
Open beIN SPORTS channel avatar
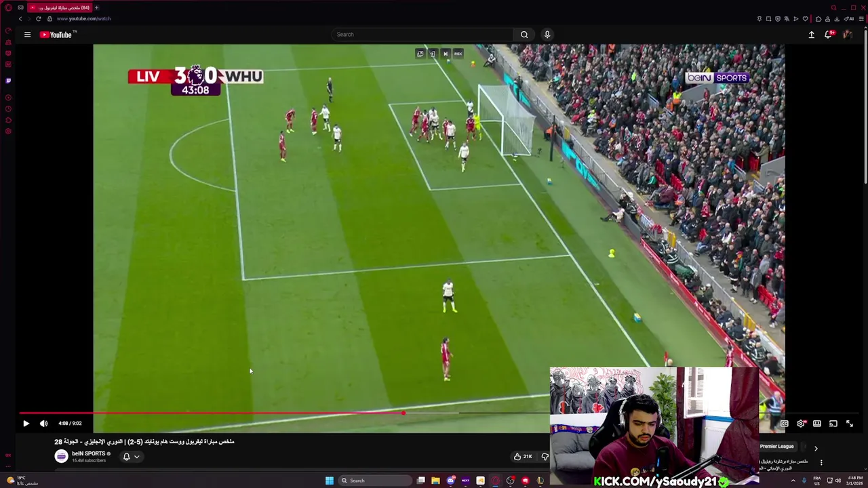pos(61,457)
